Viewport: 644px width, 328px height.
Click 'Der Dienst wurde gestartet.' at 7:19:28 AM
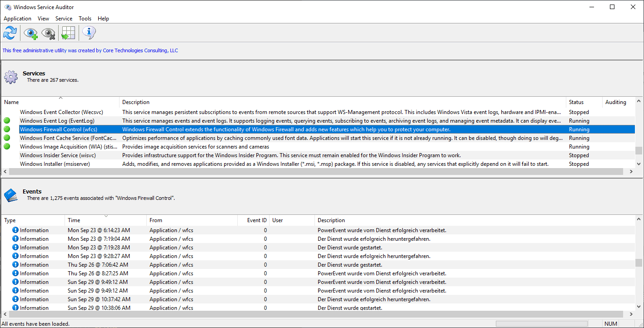[x=350, y=248]
